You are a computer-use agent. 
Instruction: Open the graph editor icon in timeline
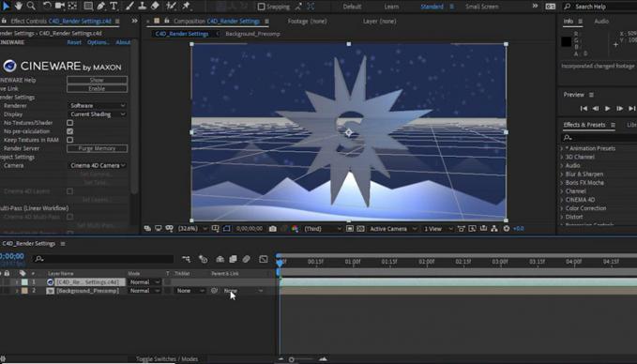[264, 259]
